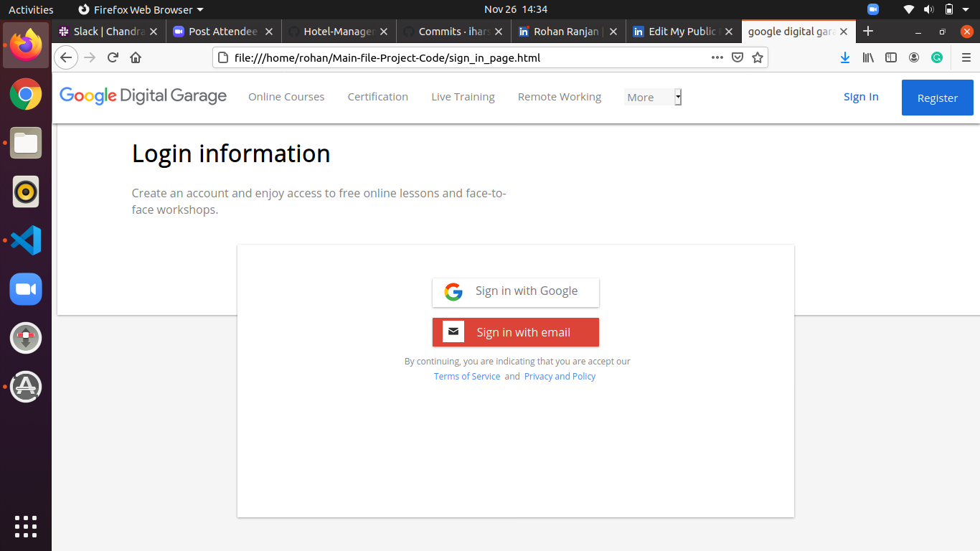This screenshot has height=551, width=980.
Task: Open Certification nav link
Action: (x=378, y=97)
